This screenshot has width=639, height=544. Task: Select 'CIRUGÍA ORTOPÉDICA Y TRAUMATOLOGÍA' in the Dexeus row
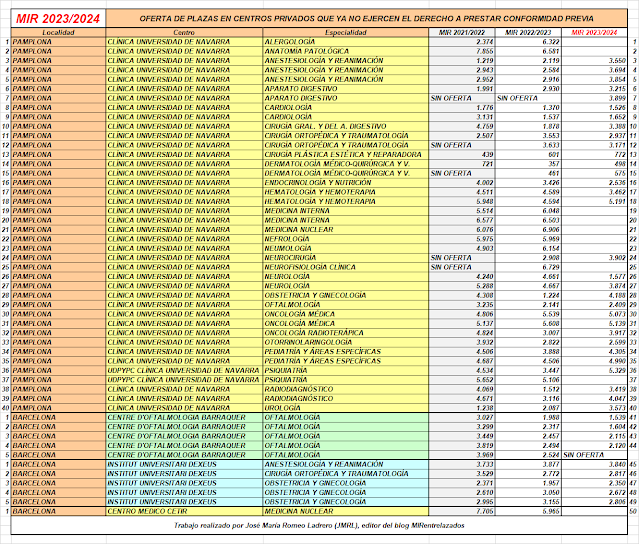(346, 474)
